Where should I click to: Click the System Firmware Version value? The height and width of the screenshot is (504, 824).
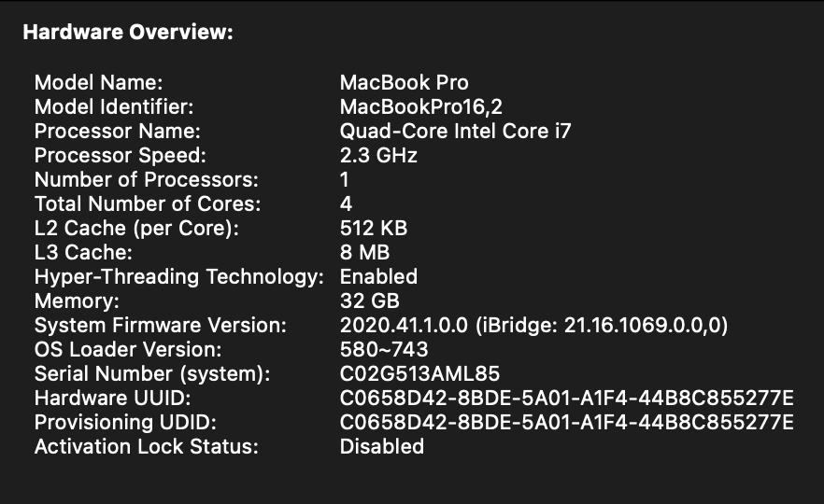(x=534, y=326)
